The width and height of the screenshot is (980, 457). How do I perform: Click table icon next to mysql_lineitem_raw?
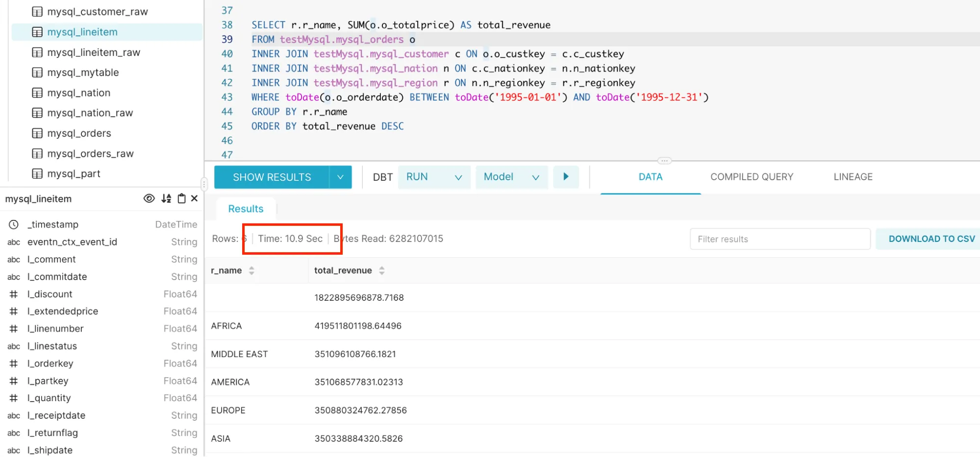37,52
